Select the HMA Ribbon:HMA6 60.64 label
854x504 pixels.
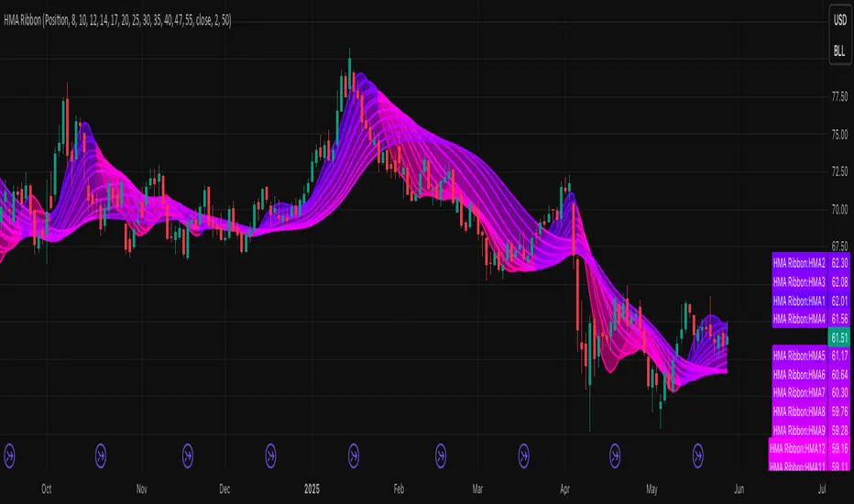tap(810, 374)
